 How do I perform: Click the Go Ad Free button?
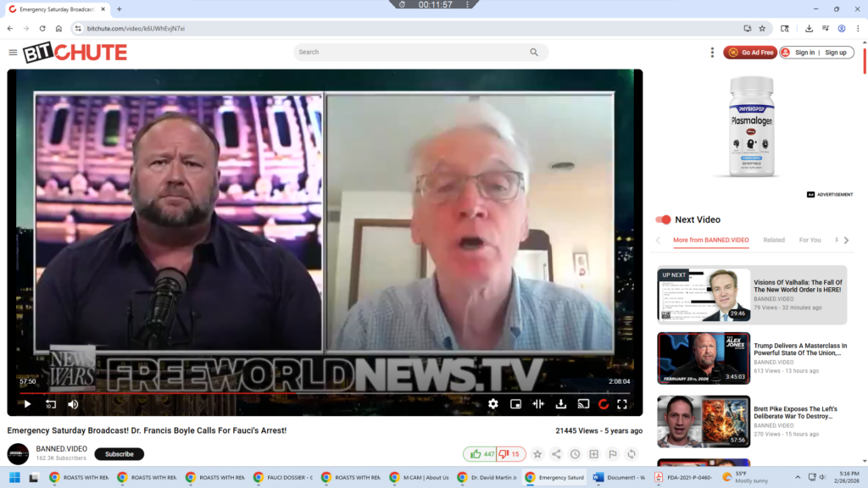(750, 53)
